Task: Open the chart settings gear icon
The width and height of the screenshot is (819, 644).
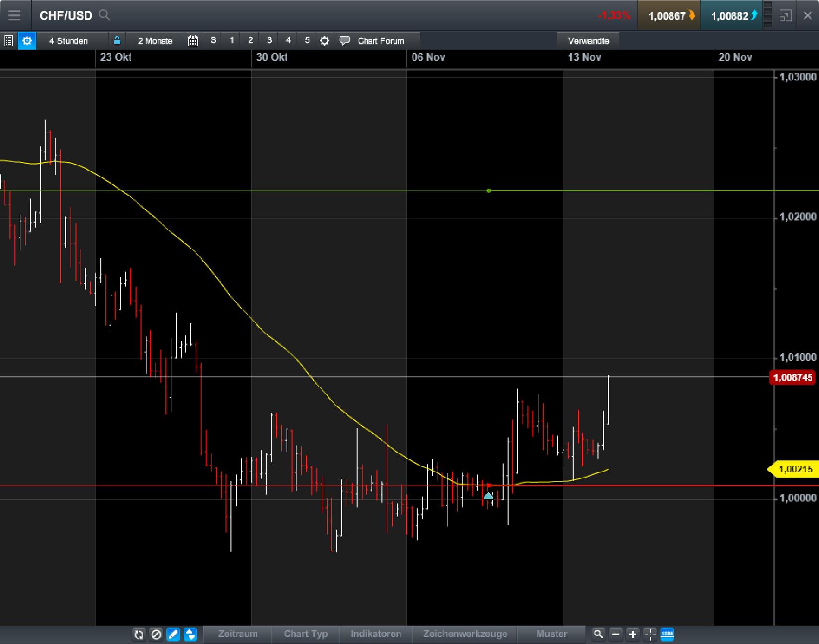Action: [x=324, y=40]
